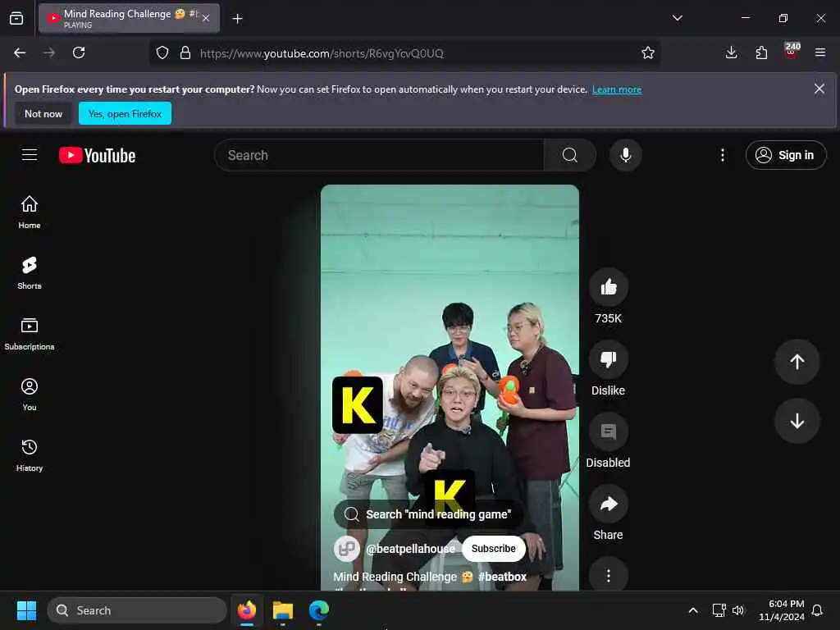Open a new browser tab

tap(237, 19)
